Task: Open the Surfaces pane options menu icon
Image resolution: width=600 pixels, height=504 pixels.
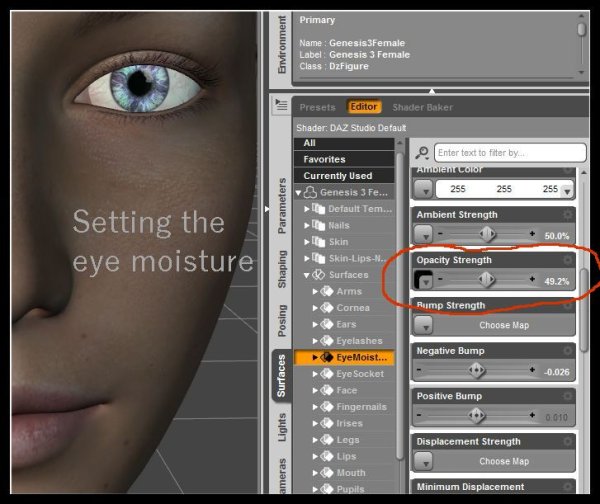Action: click(281, 105)
